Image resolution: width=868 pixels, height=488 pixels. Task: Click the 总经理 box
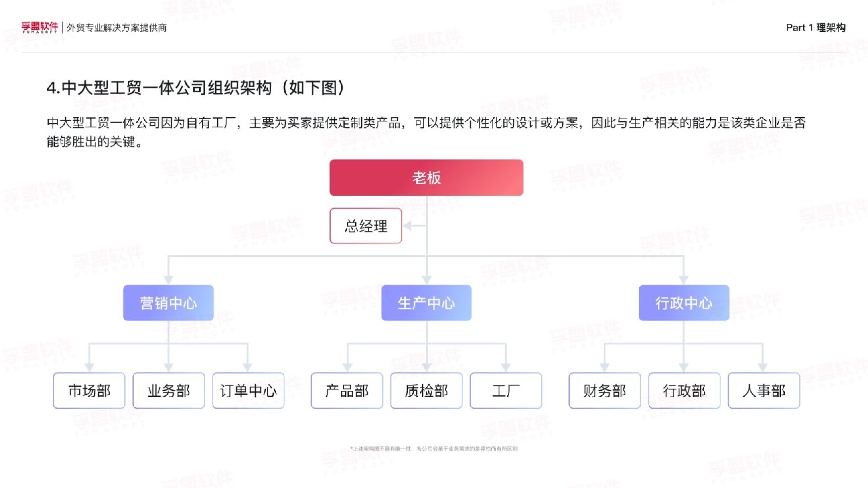point(366,226)
